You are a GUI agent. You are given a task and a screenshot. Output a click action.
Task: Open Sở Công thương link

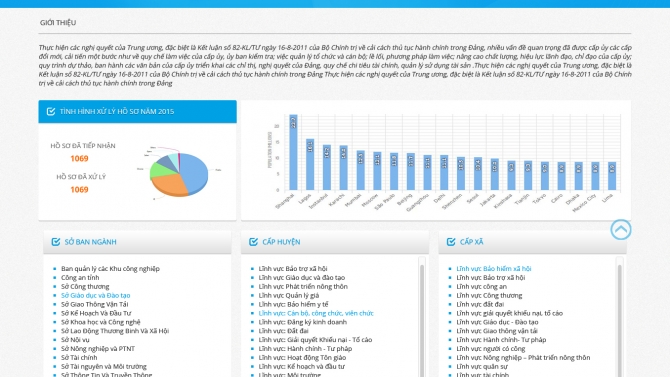[x=85, y=287]
